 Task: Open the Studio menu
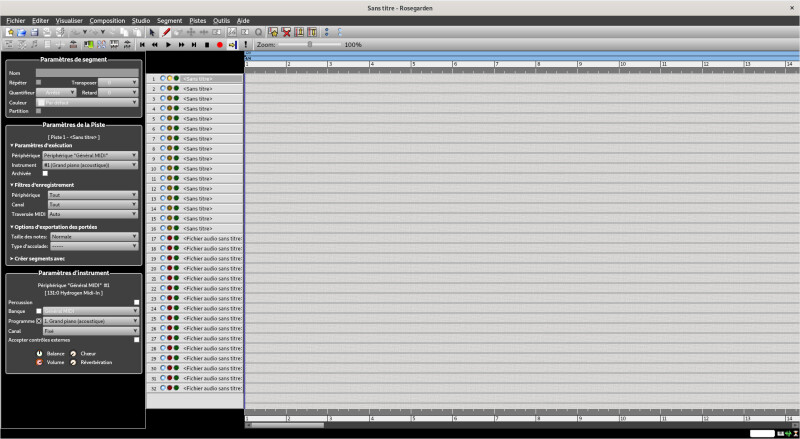pyautogui.click(x=141, y=20)
